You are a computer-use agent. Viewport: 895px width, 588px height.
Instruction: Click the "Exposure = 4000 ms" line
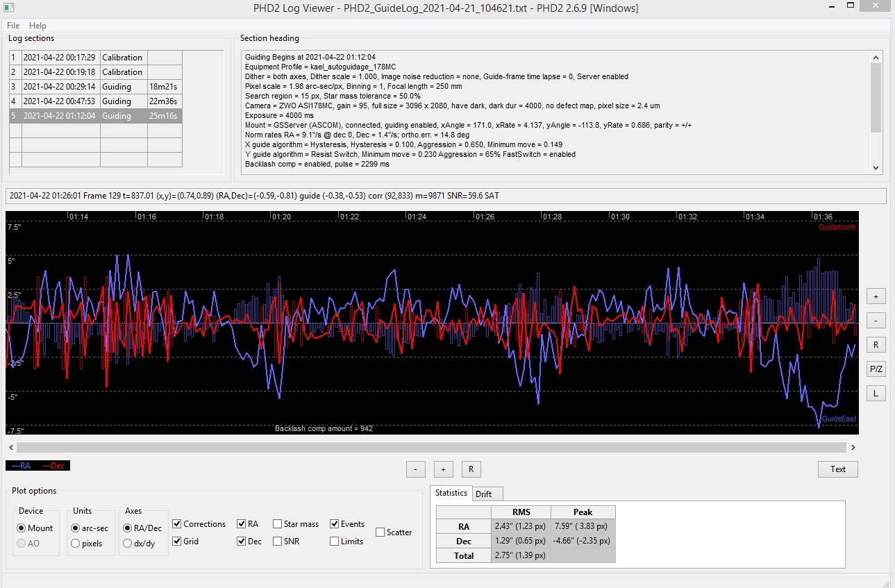click(x=279, y=115)
